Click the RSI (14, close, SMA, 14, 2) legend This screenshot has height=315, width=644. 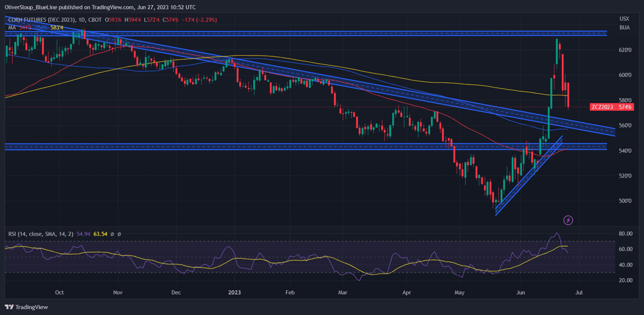click(41, 234)
